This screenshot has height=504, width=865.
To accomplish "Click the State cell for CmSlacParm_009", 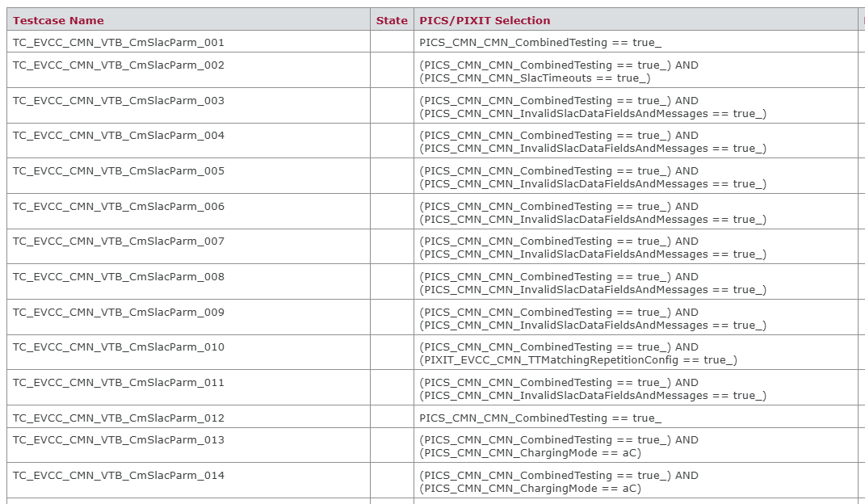I will (392, 318).
